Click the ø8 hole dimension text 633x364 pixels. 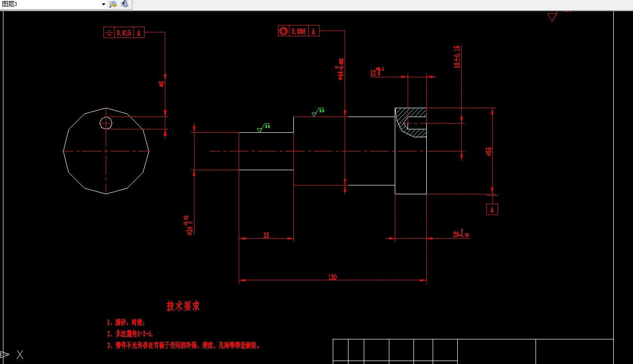pyautogui.click(x=161, y=84)
